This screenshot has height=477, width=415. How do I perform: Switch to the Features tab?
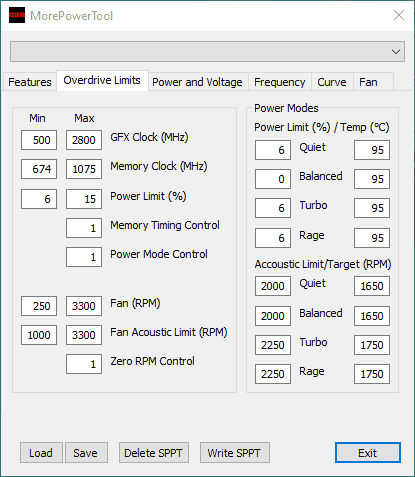[x=30, y=82]
